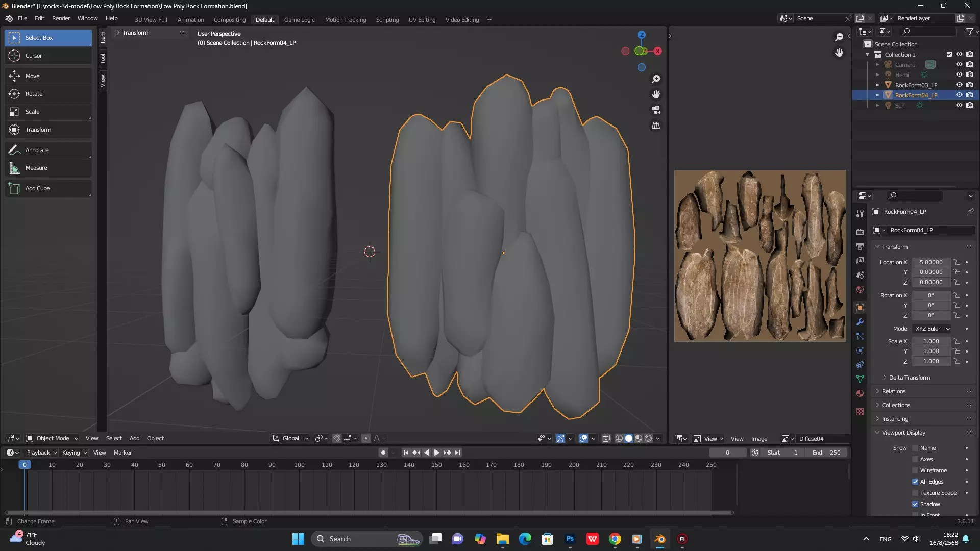Image resolution: width=980 pixels, height=551 pixels.
Task: Toggle the camera view icon
Action: click(x=656, y=110)
